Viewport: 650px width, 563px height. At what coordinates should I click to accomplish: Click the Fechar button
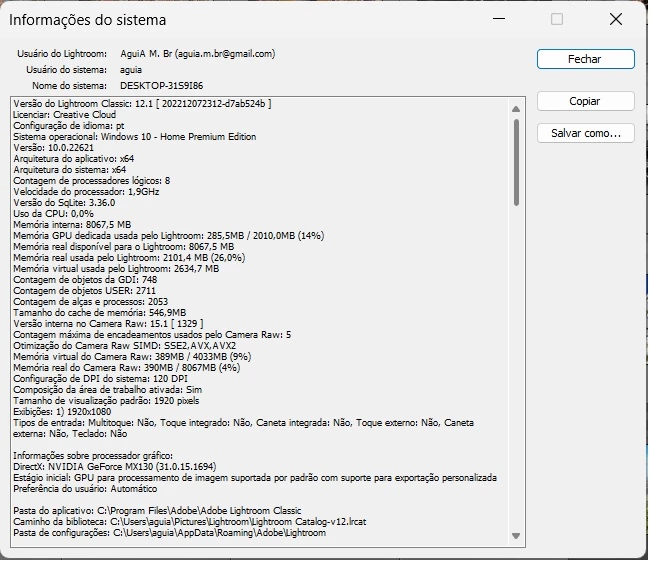pyautogui.click(x=587, y=59)
